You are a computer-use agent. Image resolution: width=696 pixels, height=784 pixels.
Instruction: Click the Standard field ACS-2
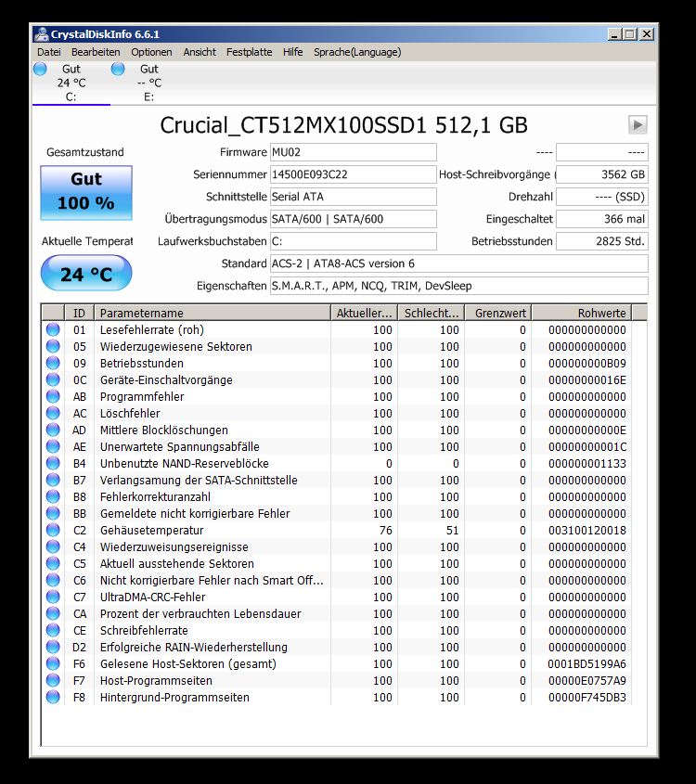click(x=459, y=263)
